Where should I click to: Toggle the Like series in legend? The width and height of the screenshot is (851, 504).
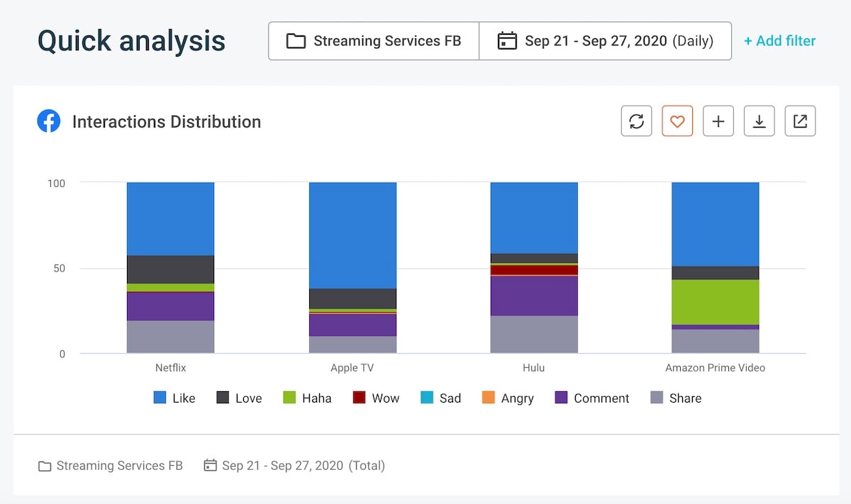click(x=174, y=398)
